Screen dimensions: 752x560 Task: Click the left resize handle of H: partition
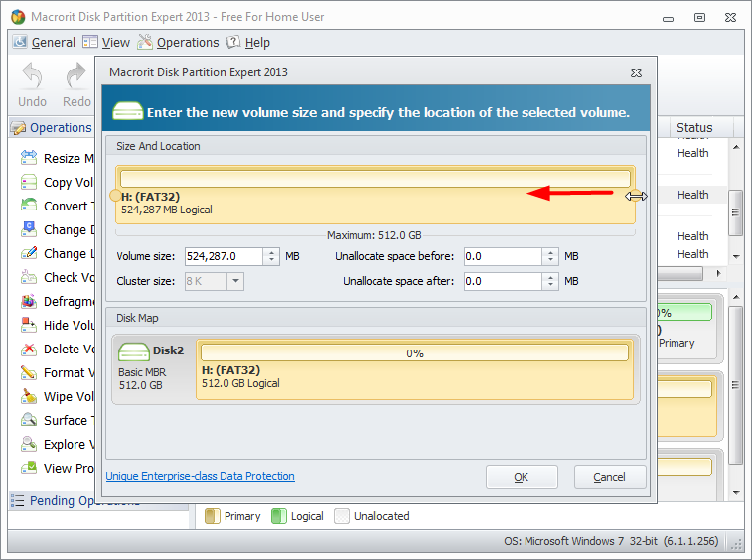pyautogui.click(x=115, y=196)
